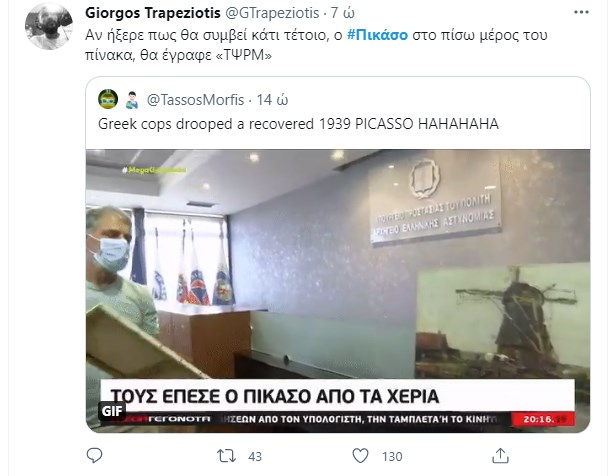View the like count 130
611x476 pixels.
click(x=392, y=457)
